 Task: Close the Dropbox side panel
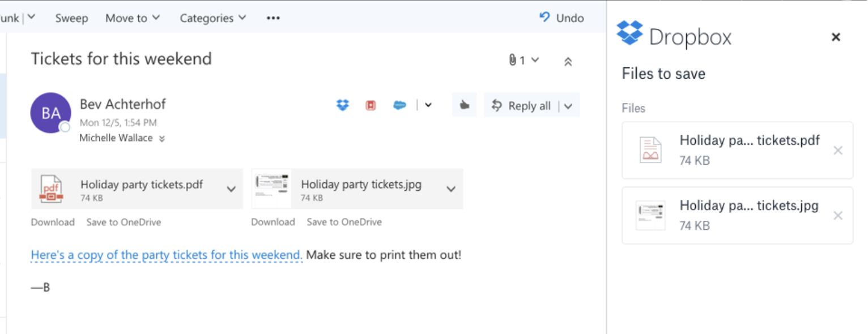point(836,37)
